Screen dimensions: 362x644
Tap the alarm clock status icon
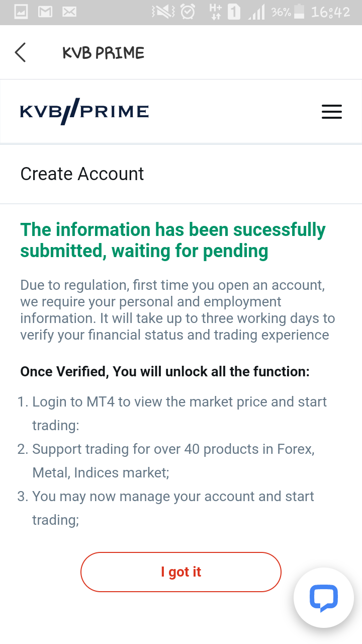(x=188, y=12)
